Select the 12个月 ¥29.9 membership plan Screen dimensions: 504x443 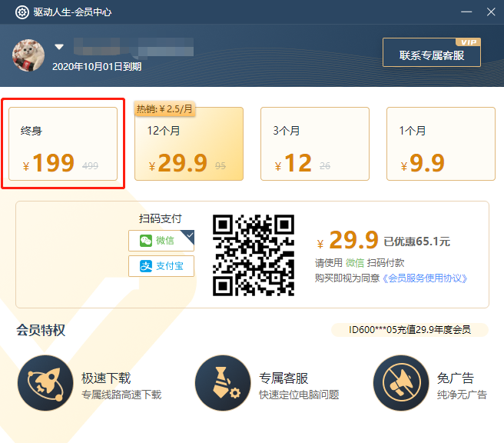(x=189, y=144)
